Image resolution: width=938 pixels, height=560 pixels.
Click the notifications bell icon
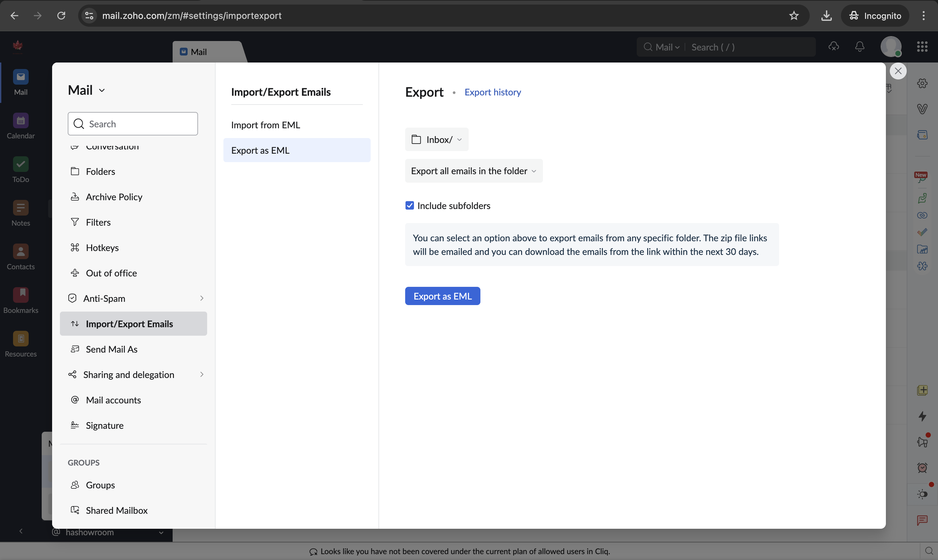(860, 47)
